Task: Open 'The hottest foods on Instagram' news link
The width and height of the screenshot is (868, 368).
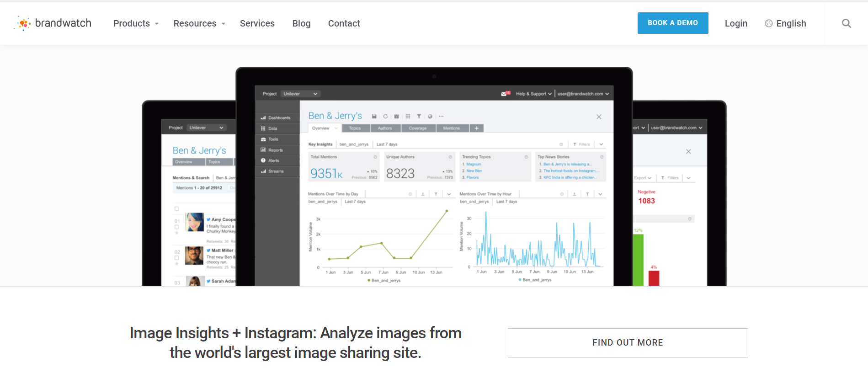Action: tap(570, 171)
